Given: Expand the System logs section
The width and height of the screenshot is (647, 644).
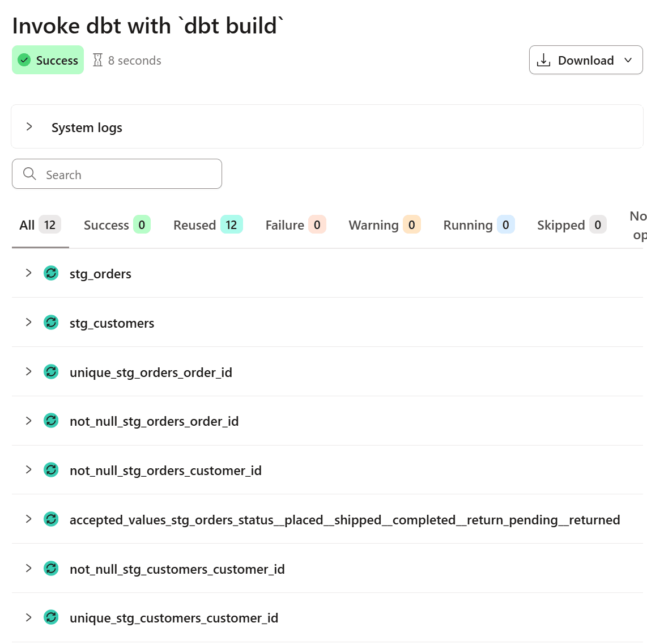Looking at the screenshot, I should (x=29, y=127).
